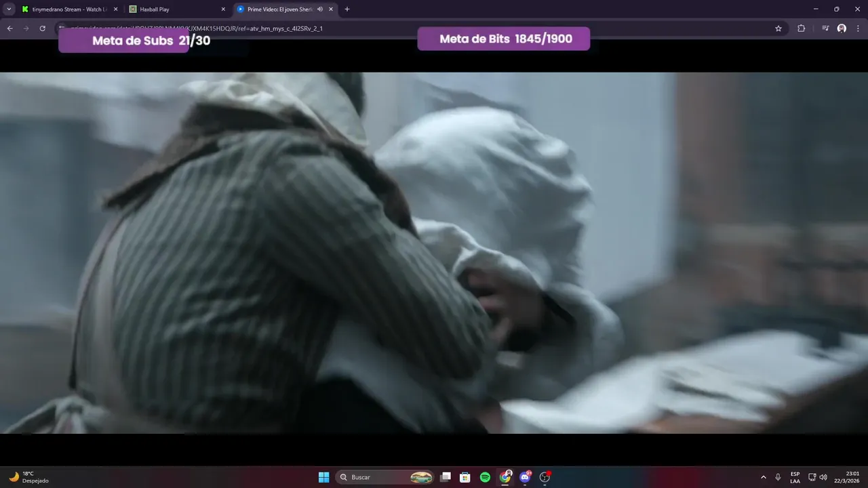
Task: Open the tab search dropdown arrow
Action: coord(9,9)
